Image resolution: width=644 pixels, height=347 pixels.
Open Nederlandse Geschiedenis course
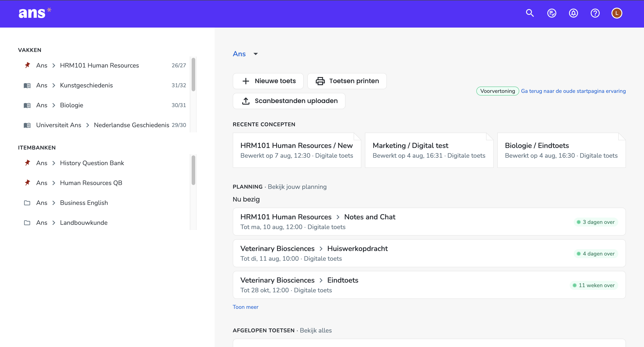[x=132, y=125]
